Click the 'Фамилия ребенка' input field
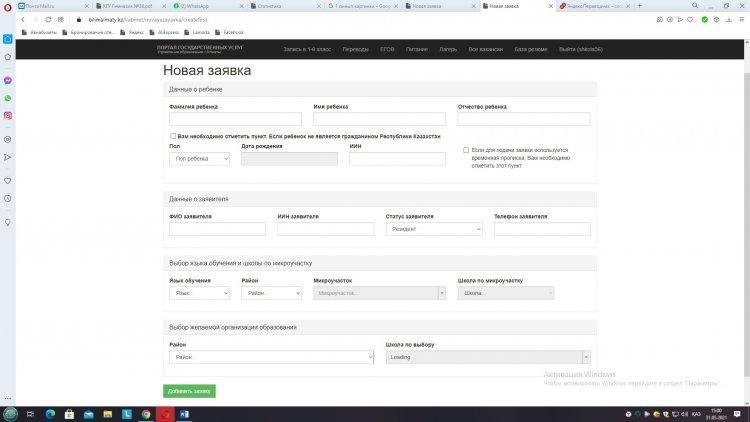 235,119
